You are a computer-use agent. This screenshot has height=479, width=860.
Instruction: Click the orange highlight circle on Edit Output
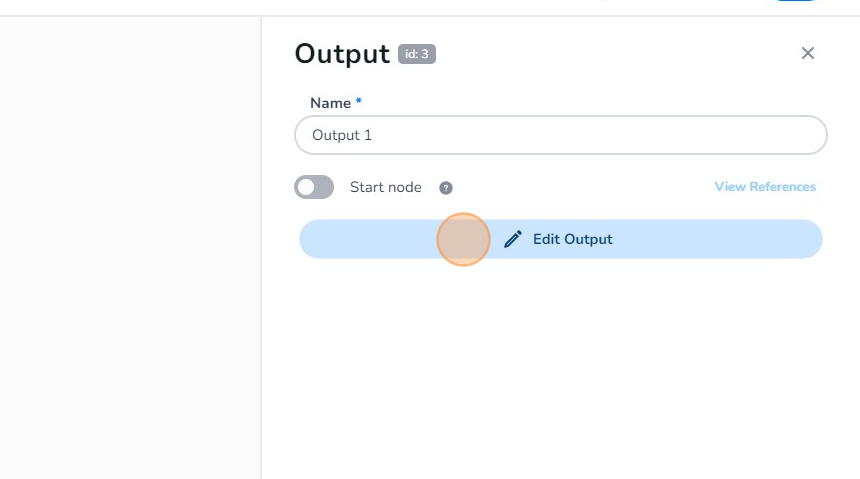coord(463,239)
